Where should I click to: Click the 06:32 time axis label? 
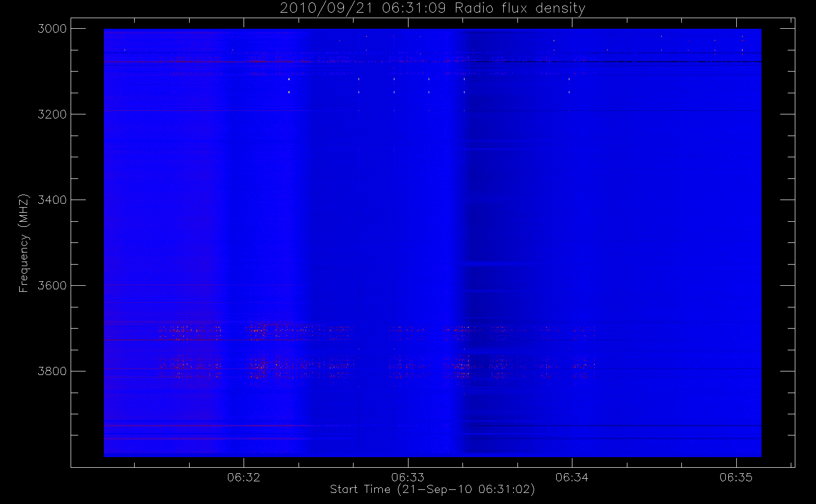[244, 477]
